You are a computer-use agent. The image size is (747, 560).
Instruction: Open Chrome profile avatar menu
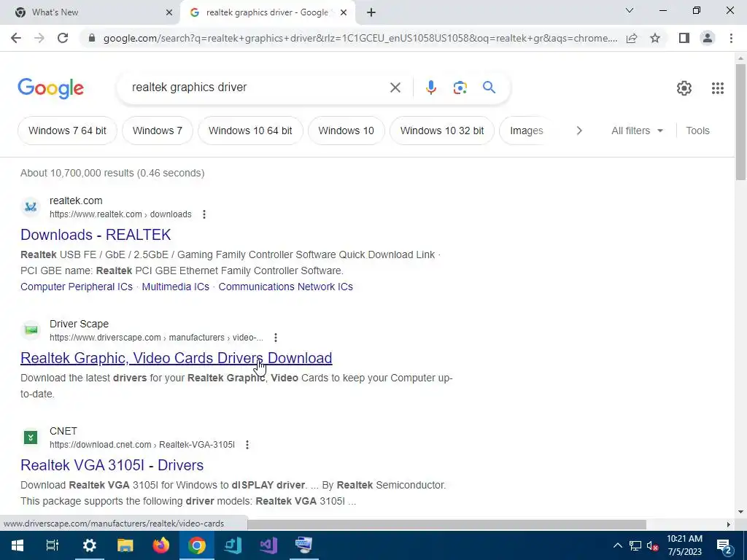coord(708,38)
